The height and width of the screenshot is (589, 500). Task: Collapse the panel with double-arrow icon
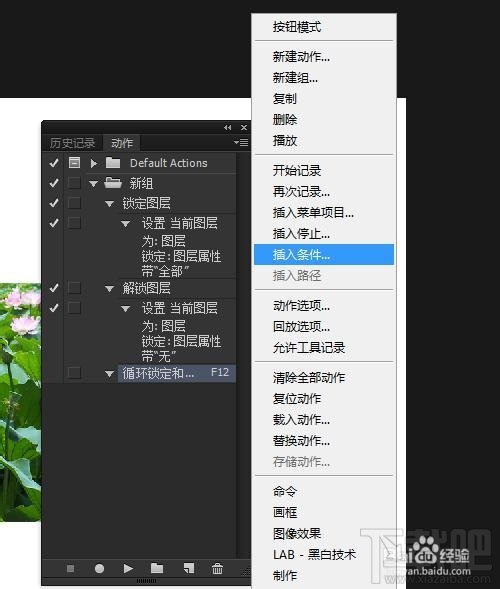(x=228, y=128)
